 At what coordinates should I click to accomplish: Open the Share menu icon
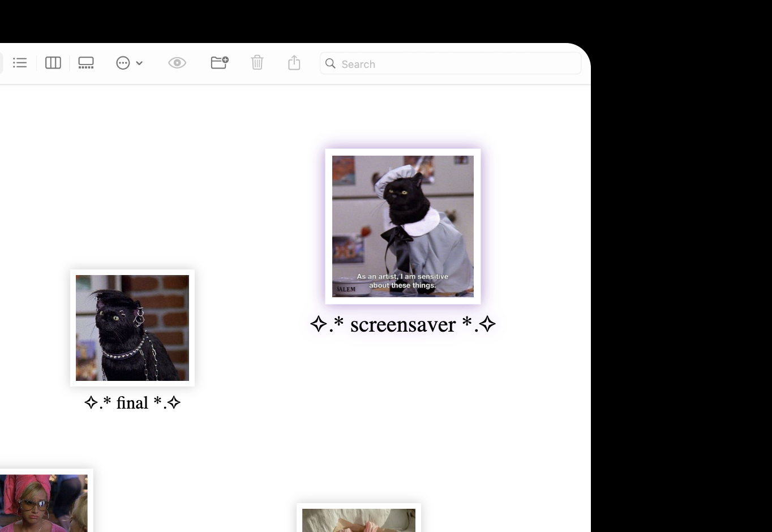click(294, 62)
